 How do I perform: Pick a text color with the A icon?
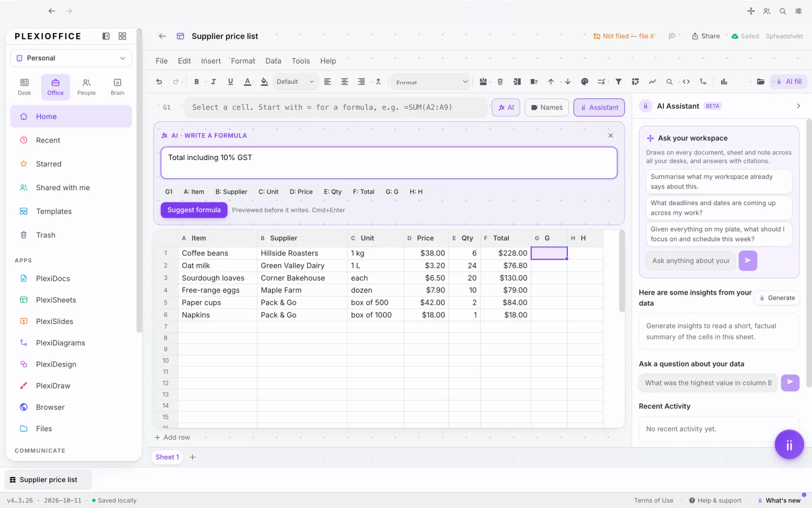click(x=247, y=82)
